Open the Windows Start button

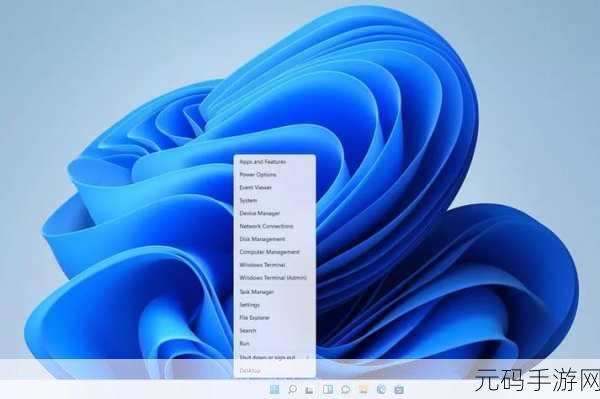coord(274,389)
